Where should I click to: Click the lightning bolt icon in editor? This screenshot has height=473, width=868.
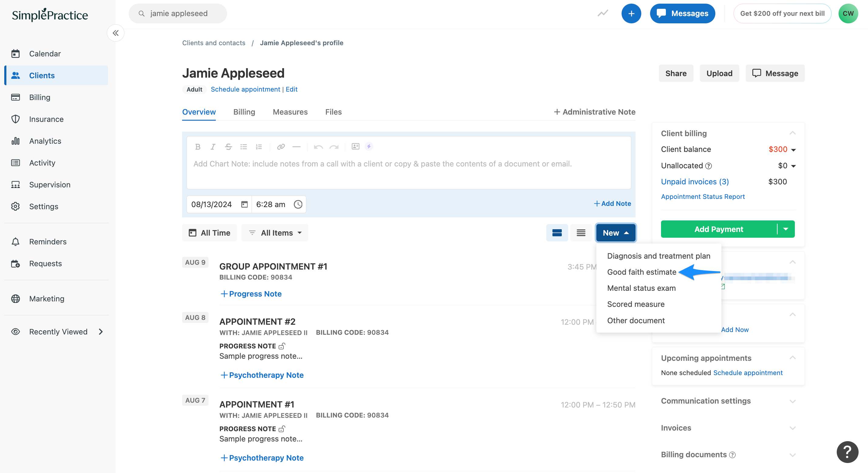(x=369, y=146)
